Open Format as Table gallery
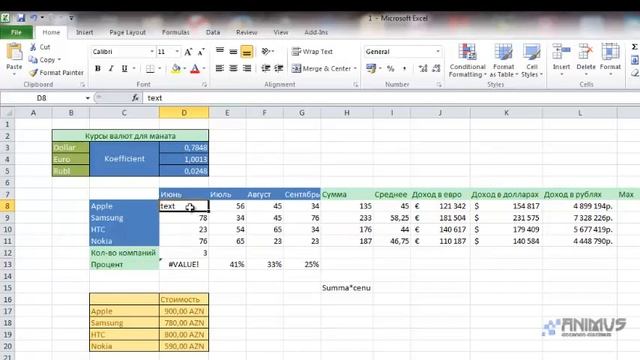This screenshot has height=360, width=640. [503, 60]
